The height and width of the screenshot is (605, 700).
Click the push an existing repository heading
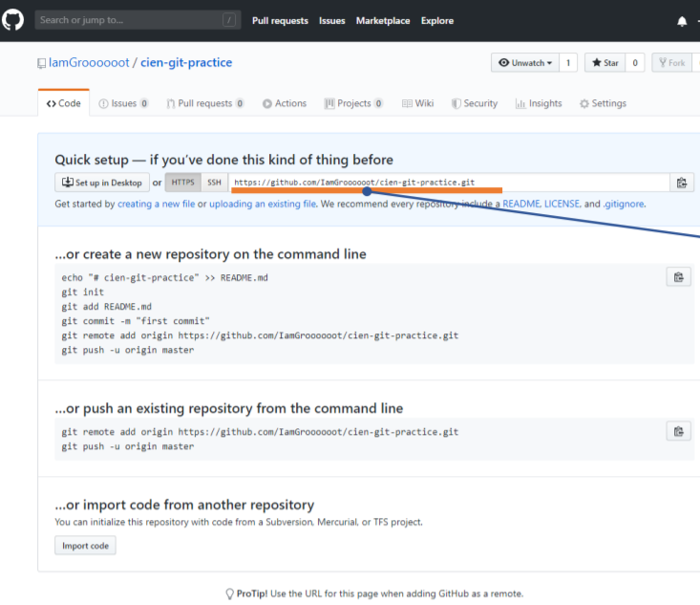tap(229, 408)
